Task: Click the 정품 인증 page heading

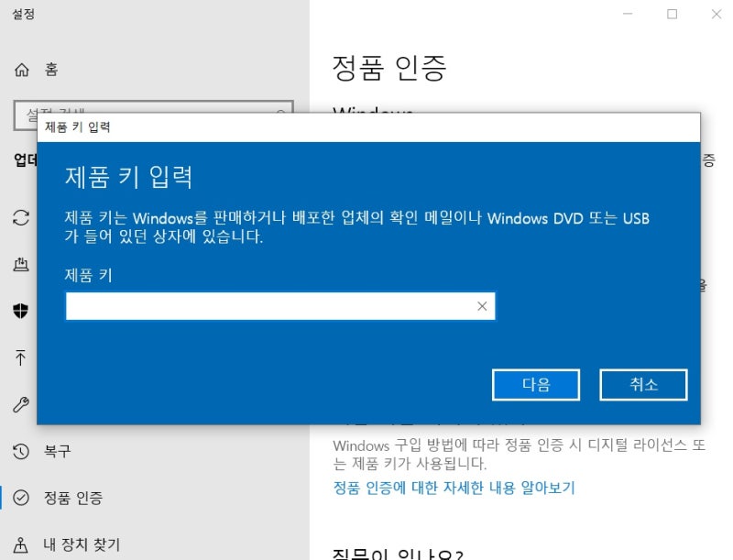Action: coord(388,68)
